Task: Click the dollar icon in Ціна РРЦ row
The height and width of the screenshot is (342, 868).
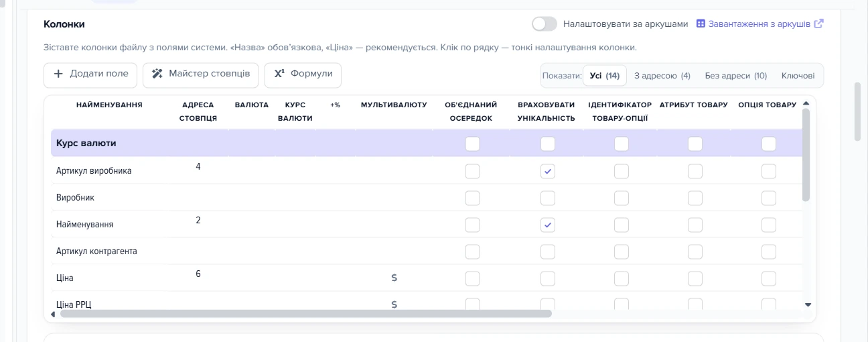Action: coord(394,304)
